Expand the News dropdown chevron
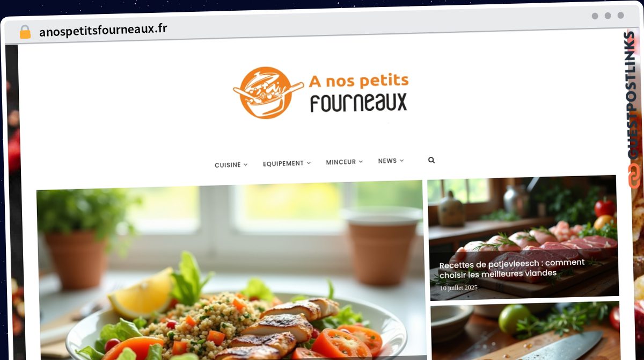644x360 pixels. pyautogui.click(x=401, y=160)
